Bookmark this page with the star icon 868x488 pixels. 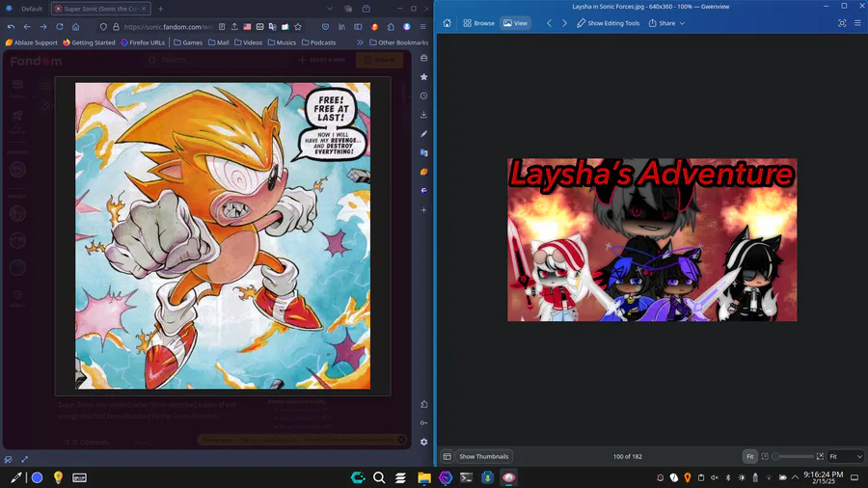tap(298, 27)
